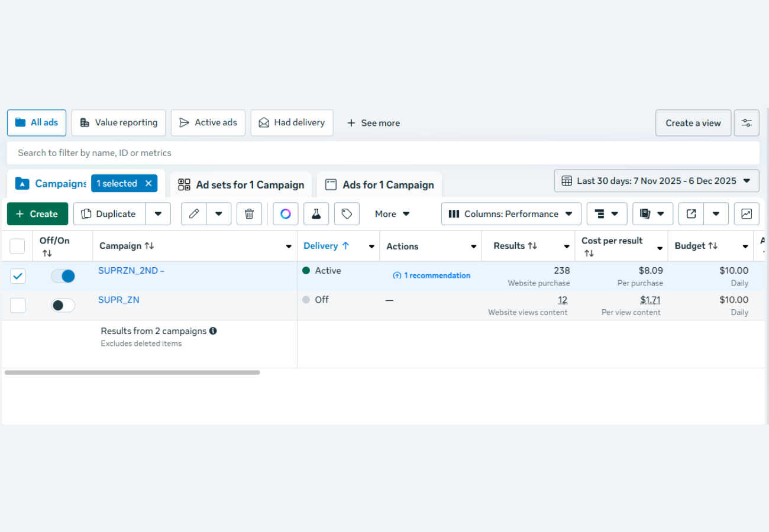Click the green Create button
This screenshot has width=769, height=532.
tap(37, 214)
